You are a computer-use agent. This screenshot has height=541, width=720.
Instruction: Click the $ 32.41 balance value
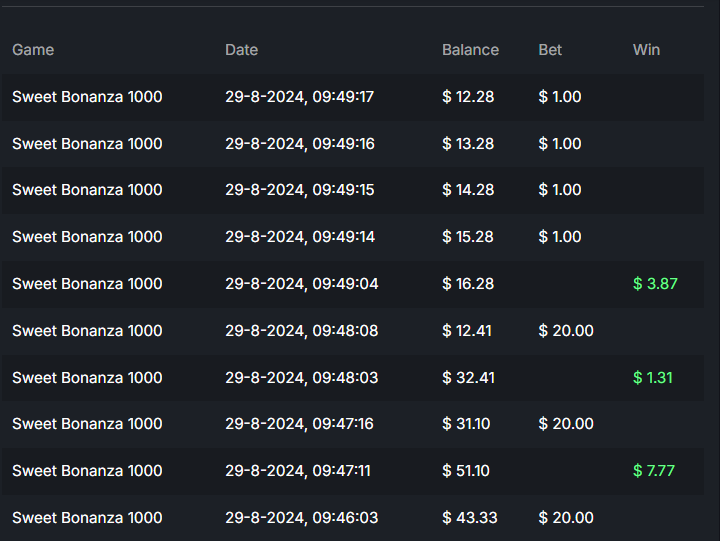click(x=468, y=378)
